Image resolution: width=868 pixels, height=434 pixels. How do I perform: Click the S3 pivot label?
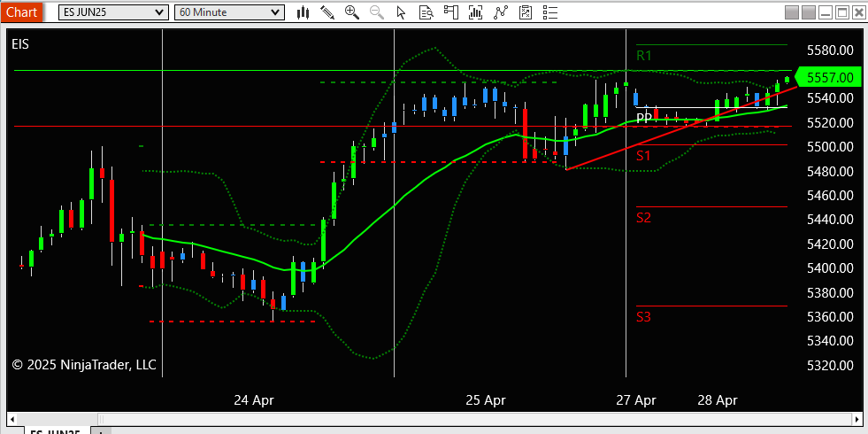tap(643, 317)
